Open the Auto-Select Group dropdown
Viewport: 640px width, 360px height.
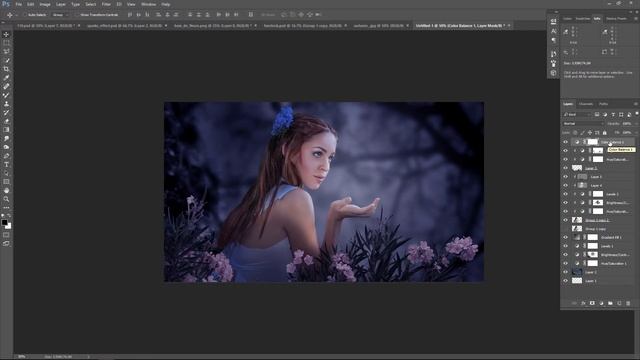[x=61, y=15]
